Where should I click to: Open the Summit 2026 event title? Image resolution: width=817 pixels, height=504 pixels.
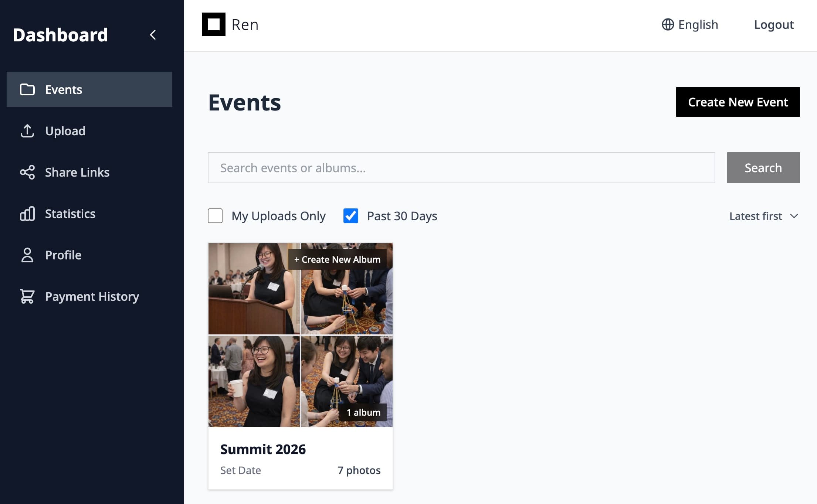(263, 449)
